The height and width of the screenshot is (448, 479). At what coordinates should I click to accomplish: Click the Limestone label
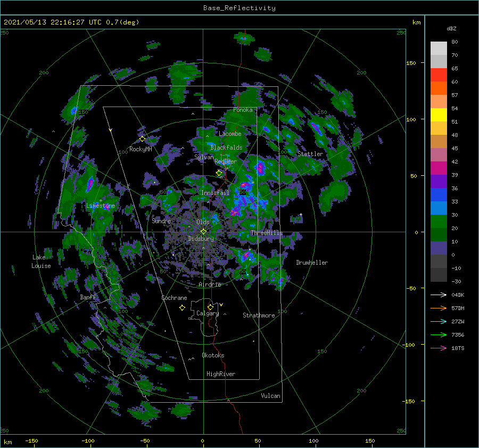(101, 206)
